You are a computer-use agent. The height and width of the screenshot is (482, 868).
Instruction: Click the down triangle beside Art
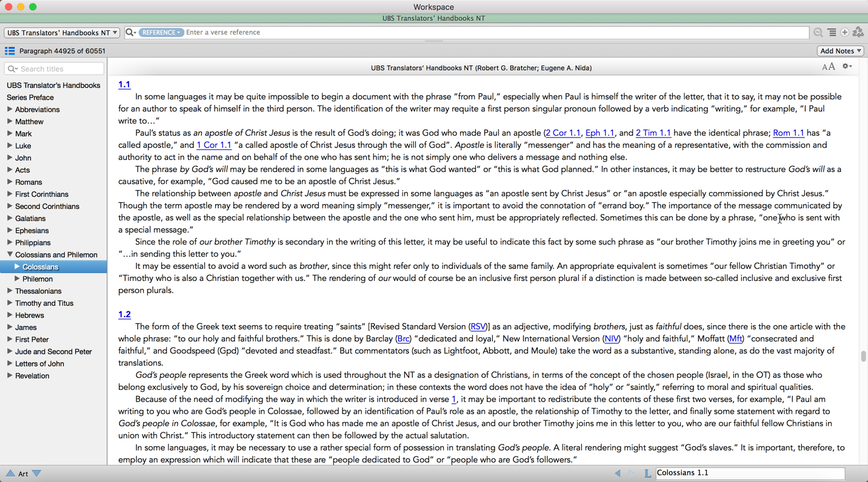click(x=37, y=474)
